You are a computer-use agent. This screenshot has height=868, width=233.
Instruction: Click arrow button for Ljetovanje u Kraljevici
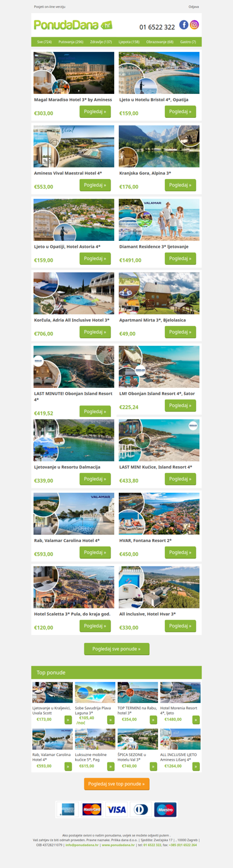pos(68,720)
